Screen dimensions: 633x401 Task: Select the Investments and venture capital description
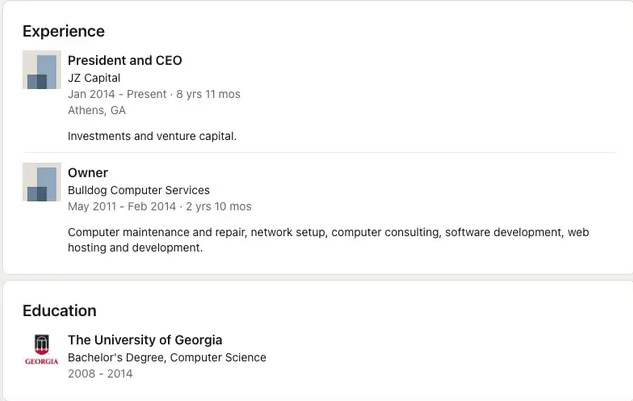point(152,136)
